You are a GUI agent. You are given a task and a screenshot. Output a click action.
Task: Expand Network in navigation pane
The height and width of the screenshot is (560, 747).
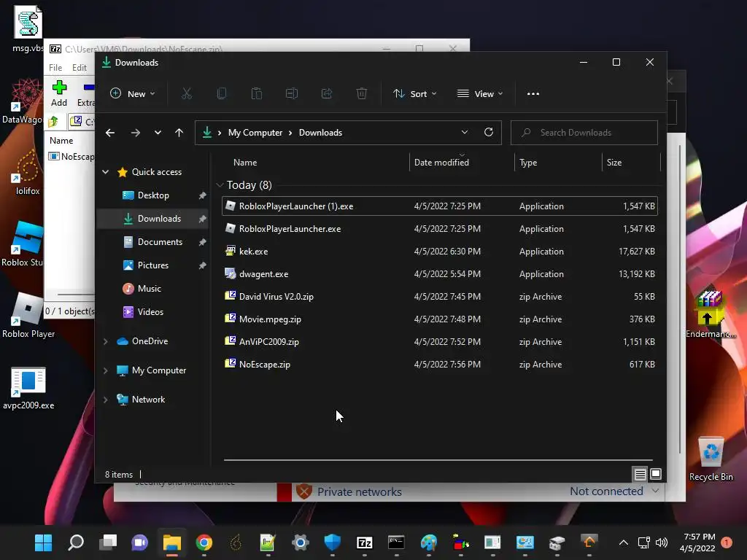(106, 400)
